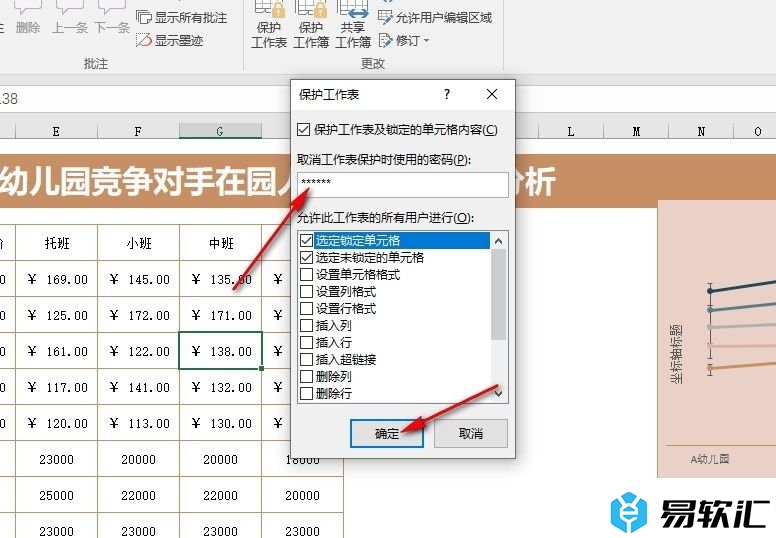Toggle 选定锁定单元格 checkbox
This screenshot has height=538, width=776.
[x=306, y=241]
